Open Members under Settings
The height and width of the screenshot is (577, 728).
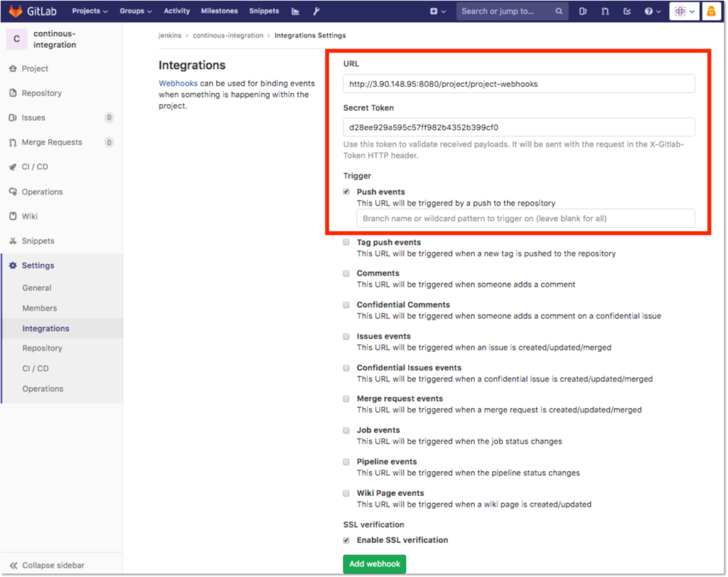pos(40,308)
